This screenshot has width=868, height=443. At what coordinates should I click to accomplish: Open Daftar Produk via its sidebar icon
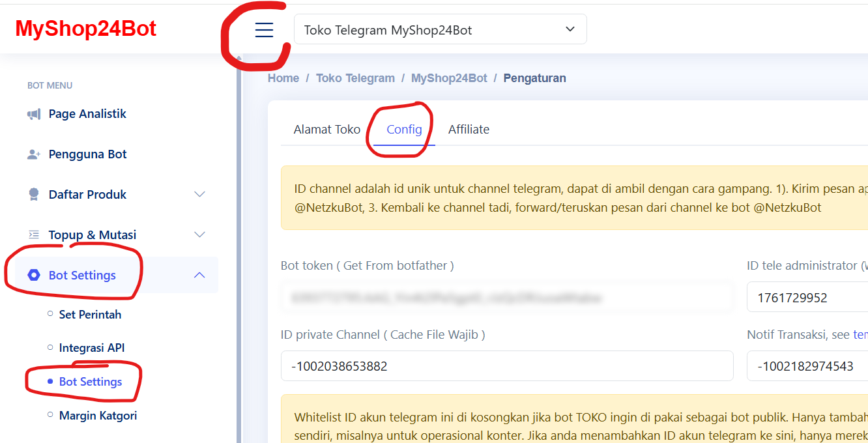(x=33, y=194)
